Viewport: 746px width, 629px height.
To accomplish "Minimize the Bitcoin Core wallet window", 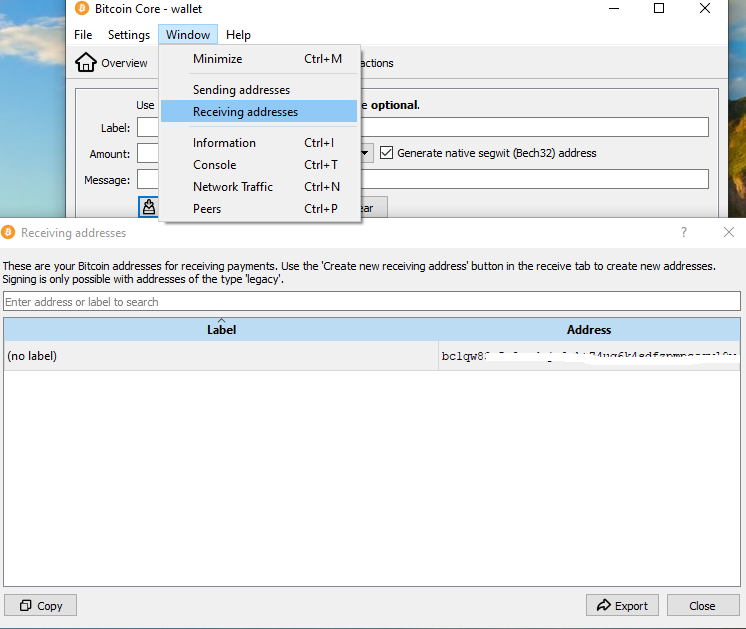I will 614,8.
